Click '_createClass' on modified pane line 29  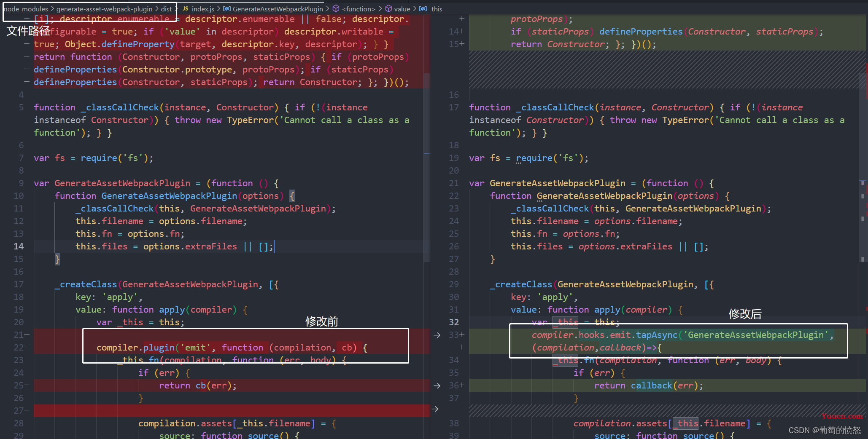click(521, 284)
